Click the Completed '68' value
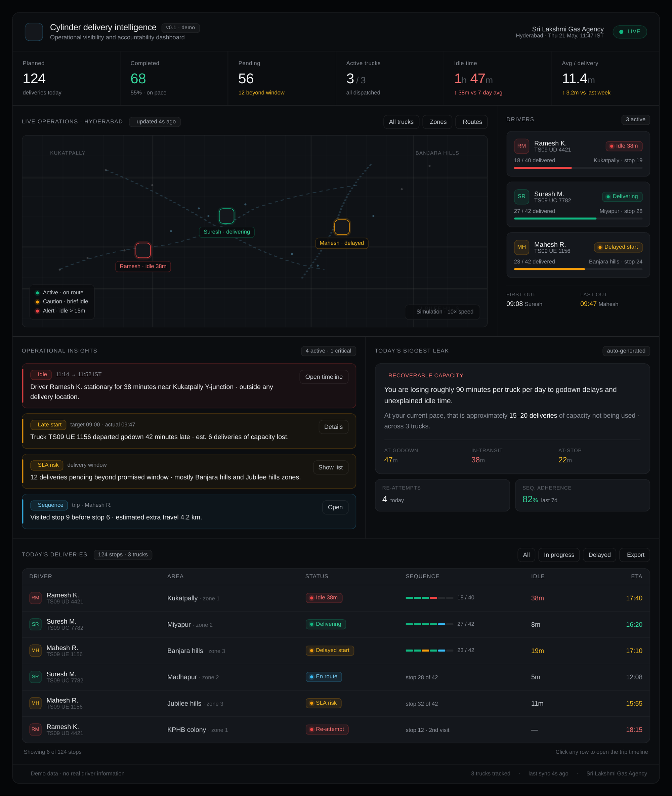The height and width of the screenshot is (796, 672). coord(138,79)
